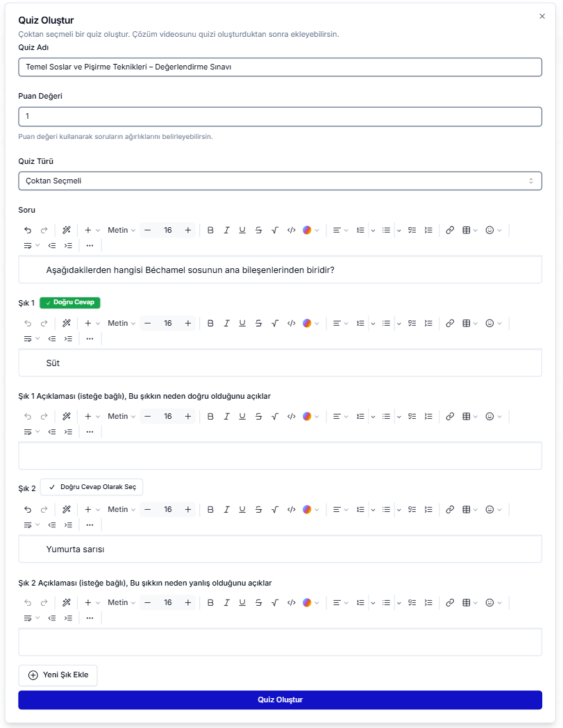This screenshot has width=563, height=728.
Task: Increase font size in the Soru toolbar
Action: [188, 230]
